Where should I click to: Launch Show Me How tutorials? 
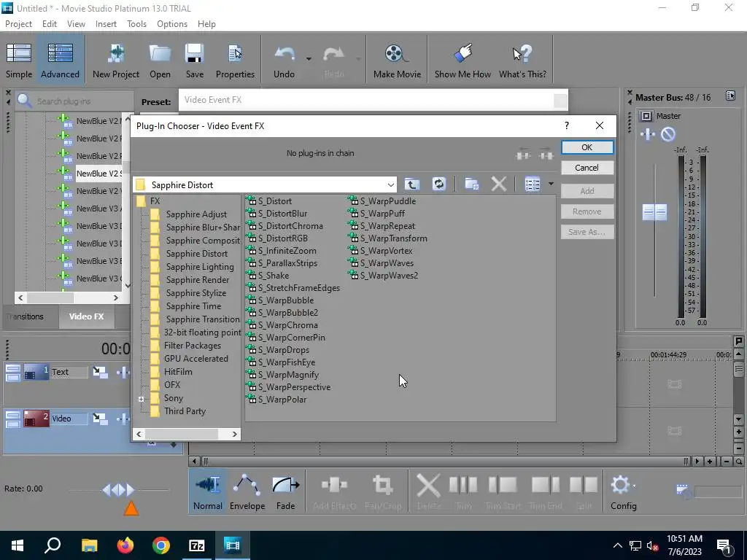[x=462, y=61]
